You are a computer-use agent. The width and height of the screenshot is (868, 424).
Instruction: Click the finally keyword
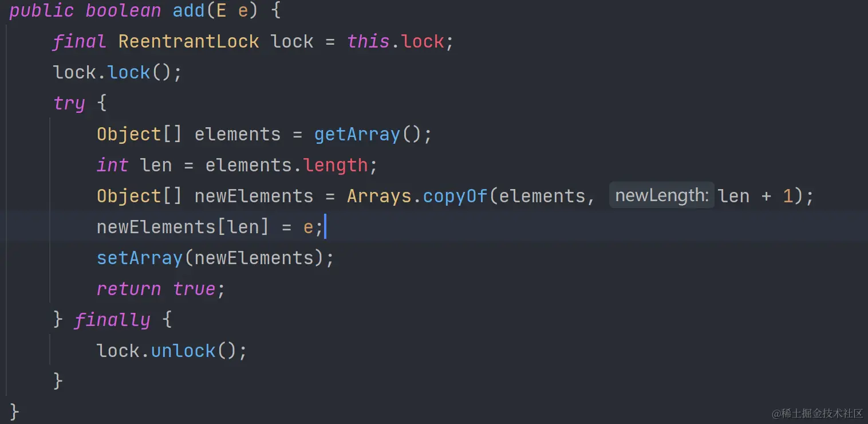(113, 320)
